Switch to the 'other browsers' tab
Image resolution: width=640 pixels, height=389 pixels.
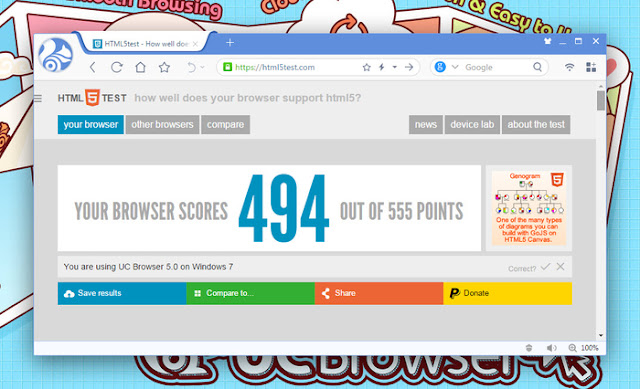coord(162,124)
